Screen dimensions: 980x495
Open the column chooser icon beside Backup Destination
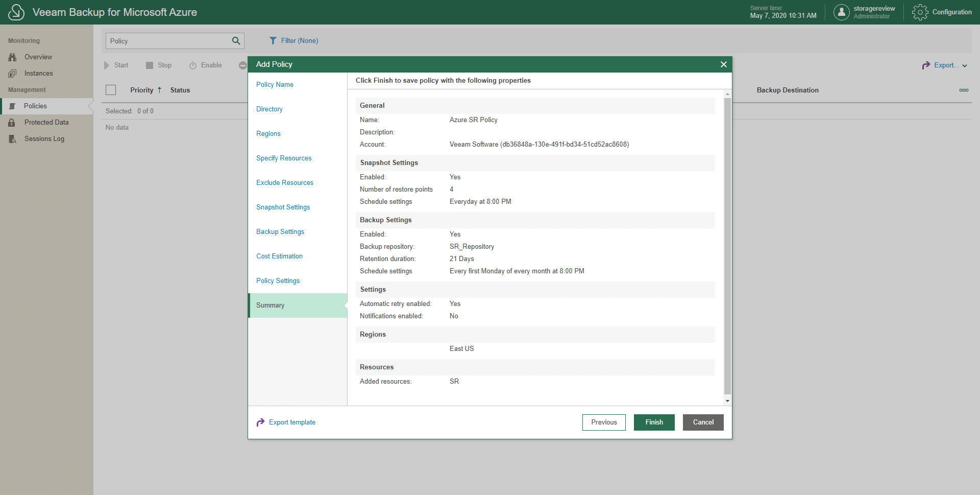tap(964, 90)
